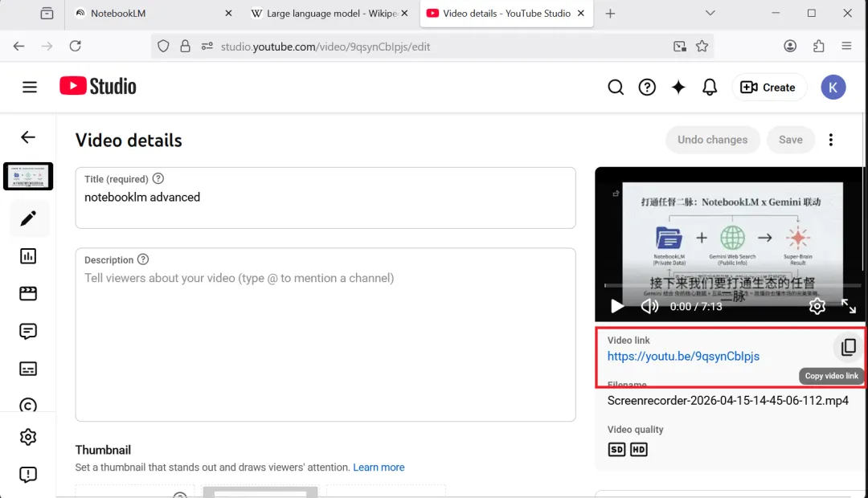Select the Details pencil icon in sidebar
Image resolution: width=868 pixels, height=498 pixels.
point(28,218)
